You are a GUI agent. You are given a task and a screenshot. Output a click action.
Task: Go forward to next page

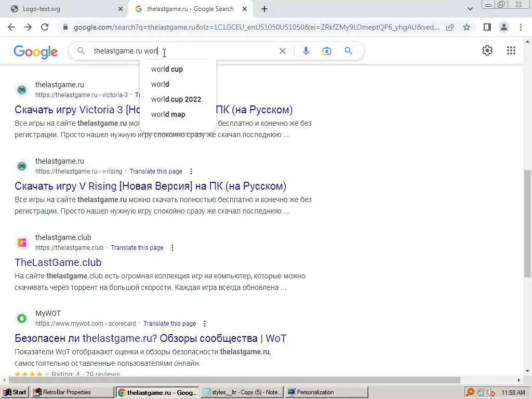(x=28, y=27)
